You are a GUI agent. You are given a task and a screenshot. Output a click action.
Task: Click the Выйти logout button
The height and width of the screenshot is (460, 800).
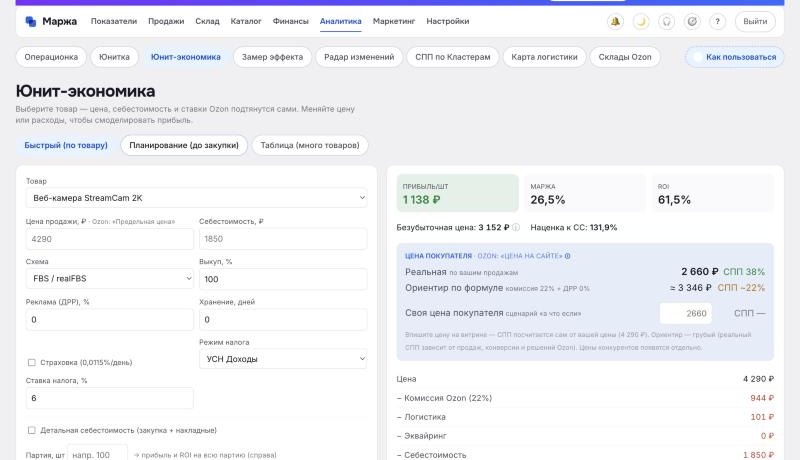pos(755,21)
